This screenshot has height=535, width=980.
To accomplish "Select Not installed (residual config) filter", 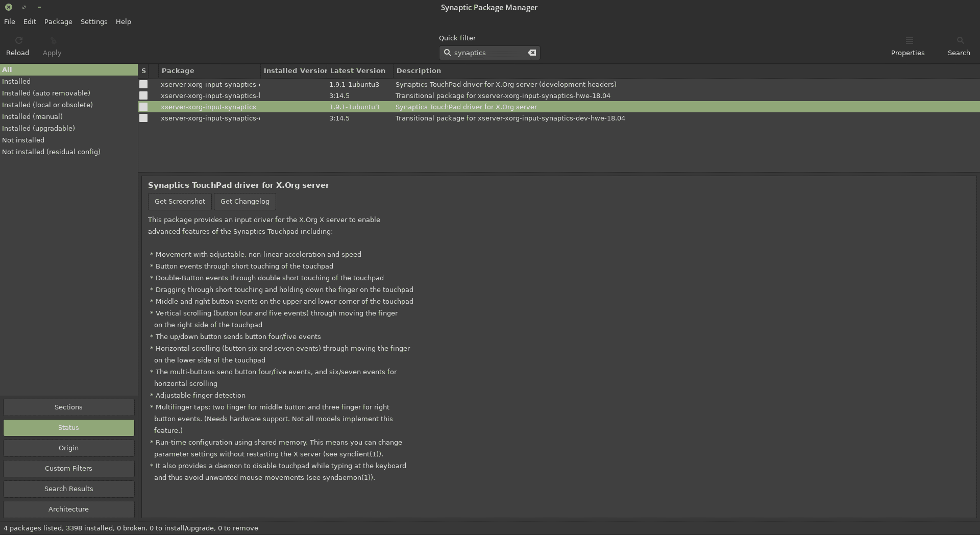I will pyautogui.click(x=69, y=152).
